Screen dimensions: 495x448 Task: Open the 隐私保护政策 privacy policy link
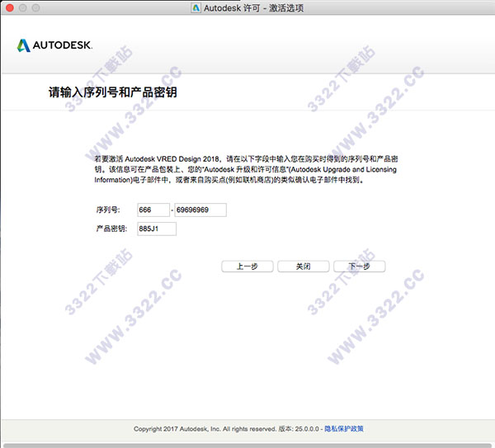click(344, 428)
